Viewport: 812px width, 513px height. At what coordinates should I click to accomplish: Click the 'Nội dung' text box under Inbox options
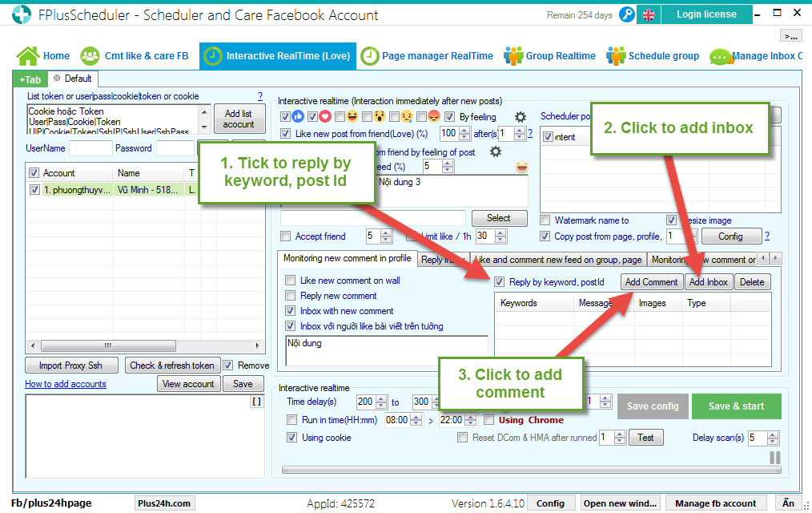(387, 351)
